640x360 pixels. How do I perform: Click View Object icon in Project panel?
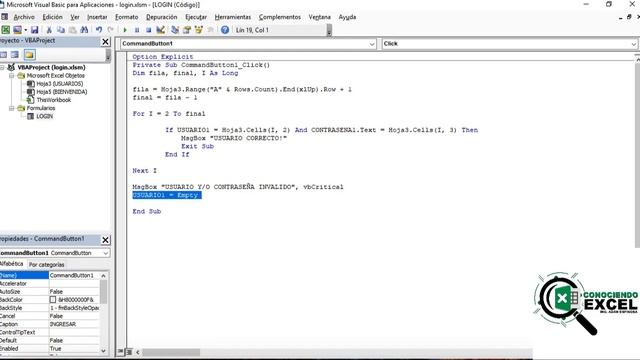tap(15, 55)
